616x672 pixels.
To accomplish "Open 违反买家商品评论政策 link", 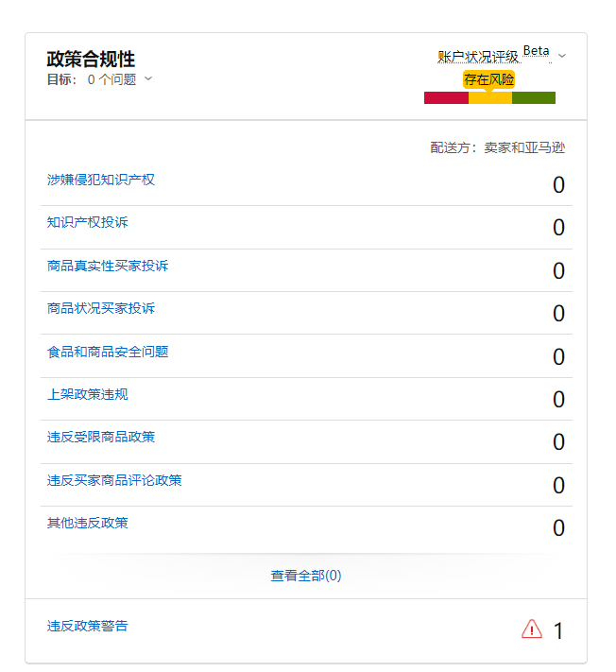I will [114, 480].
